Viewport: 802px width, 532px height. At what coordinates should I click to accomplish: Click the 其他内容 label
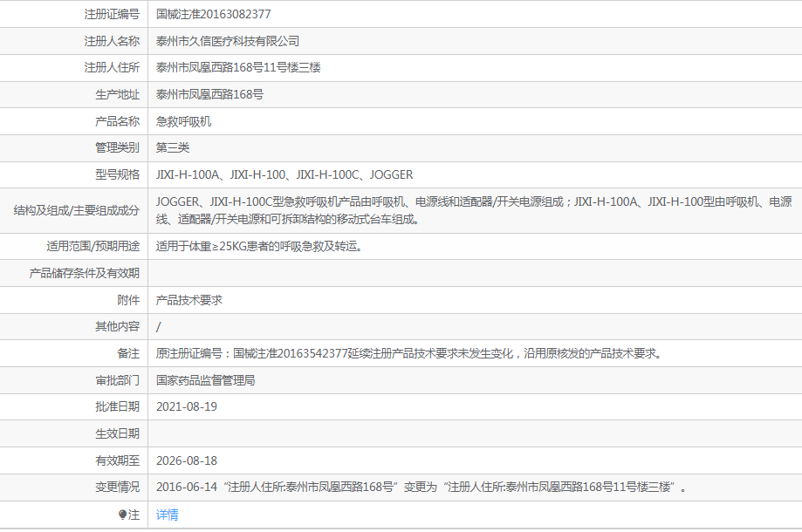(117, 326)
